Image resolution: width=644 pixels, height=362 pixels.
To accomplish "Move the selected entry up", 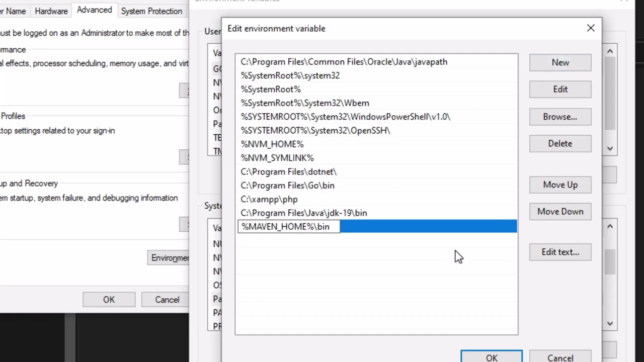I will [x=560, y=185].
